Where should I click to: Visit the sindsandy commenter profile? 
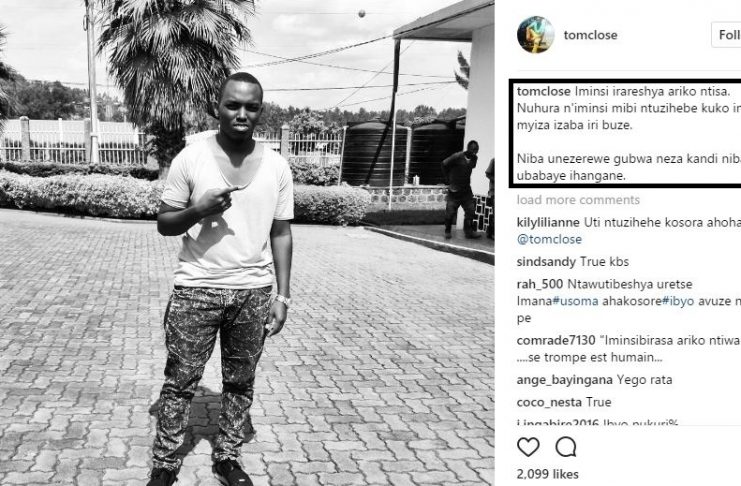(546, 262)
